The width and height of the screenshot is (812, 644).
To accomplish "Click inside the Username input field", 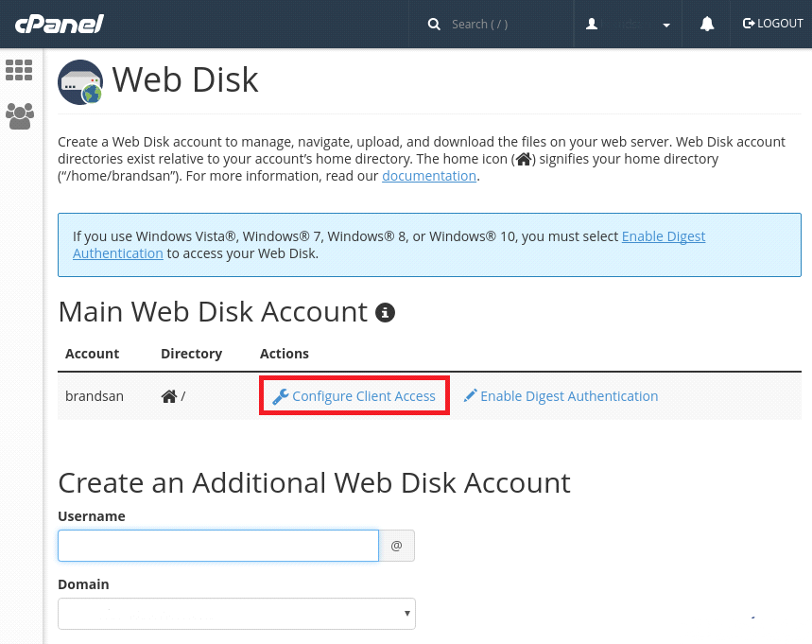I will pos(217,546).
